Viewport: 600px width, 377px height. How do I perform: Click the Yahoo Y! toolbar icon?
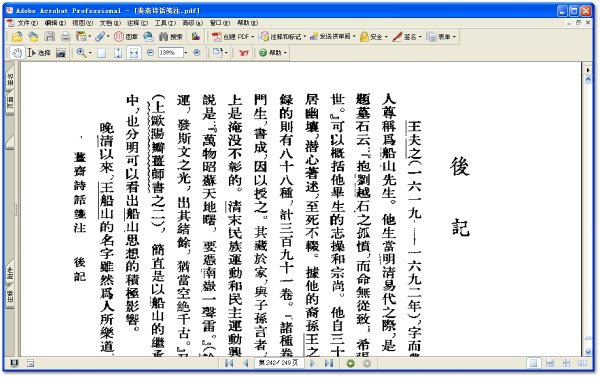pyautogui.click(x=243, y=53)
